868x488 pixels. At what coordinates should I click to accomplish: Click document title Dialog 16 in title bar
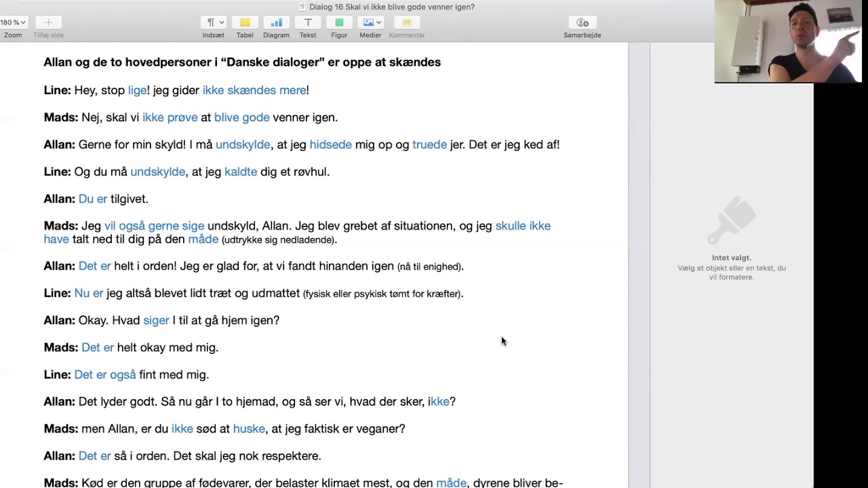391,7
